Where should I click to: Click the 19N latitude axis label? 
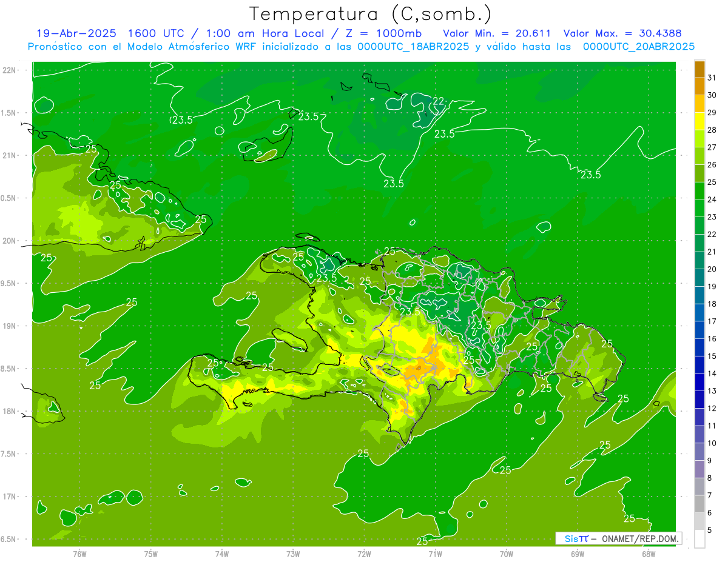tap(10, 326)
